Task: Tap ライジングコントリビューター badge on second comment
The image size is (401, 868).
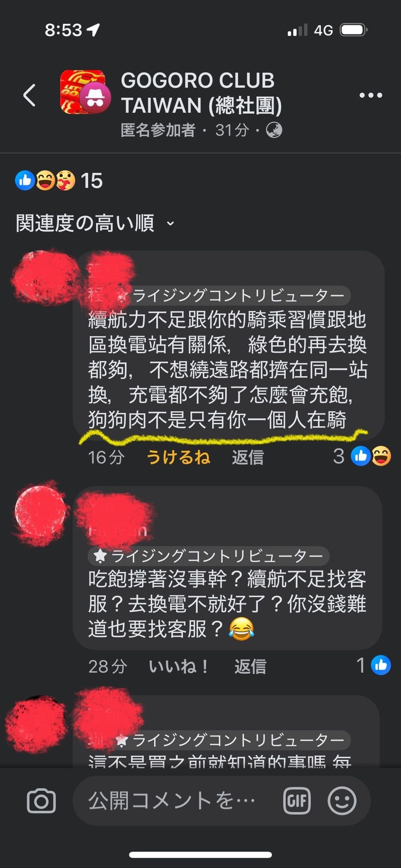Action: coord(209,556)
